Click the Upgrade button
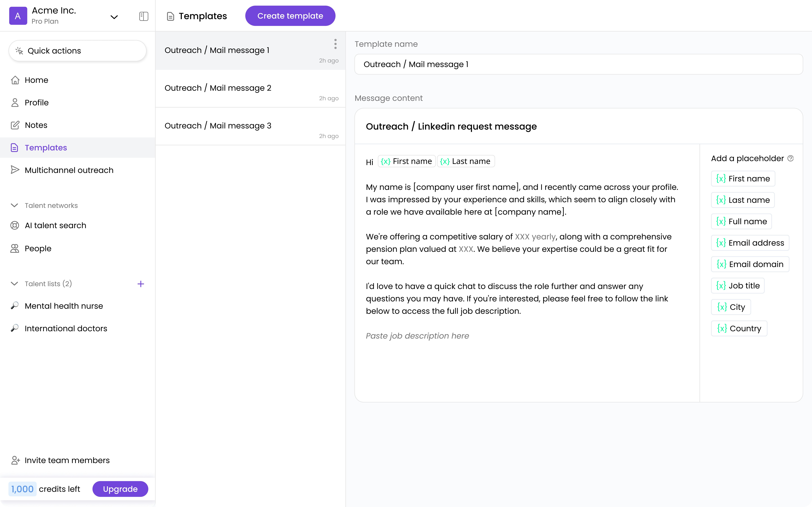Image resolution: width=812 pixels, height=507 pixels. tap(120, 489)
